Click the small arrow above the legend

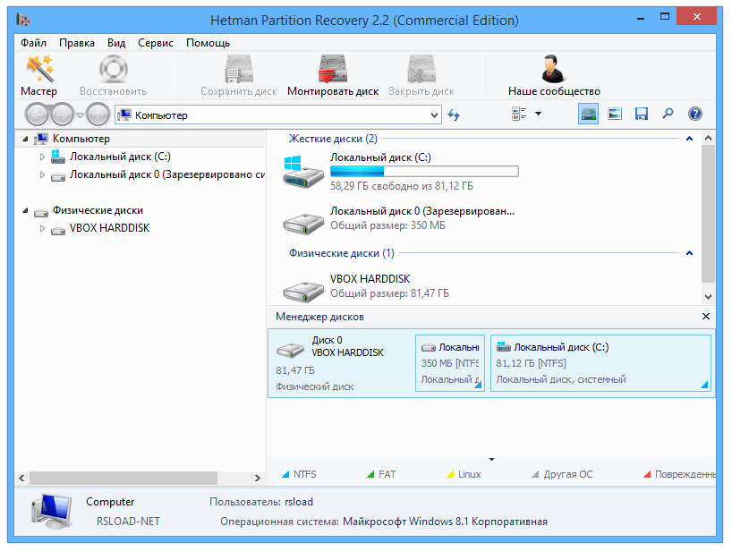[x=491, y=460]
